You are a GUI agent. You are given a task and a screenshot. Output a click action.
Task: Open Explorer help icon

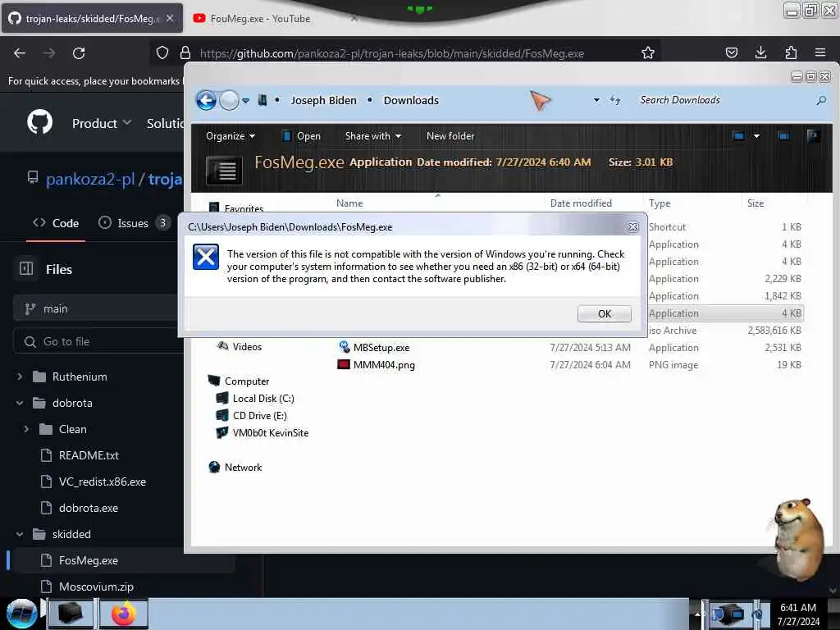point(813,136)
